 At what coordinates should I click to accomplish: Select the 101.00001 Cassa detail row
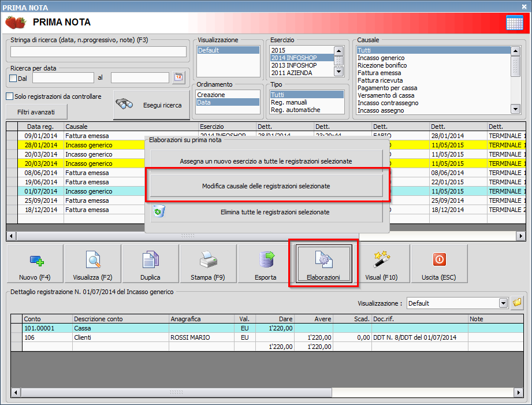click(x=267, y=328)
